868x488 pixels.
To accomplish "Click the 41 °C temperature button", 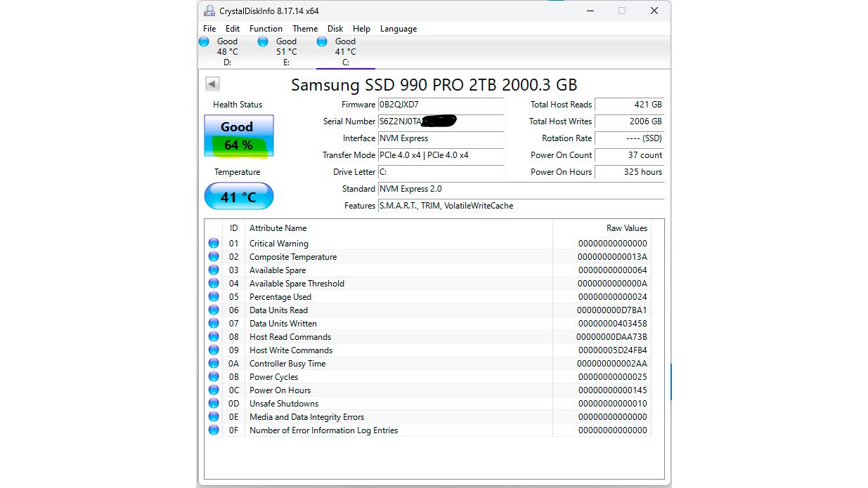I will point(239,197).
